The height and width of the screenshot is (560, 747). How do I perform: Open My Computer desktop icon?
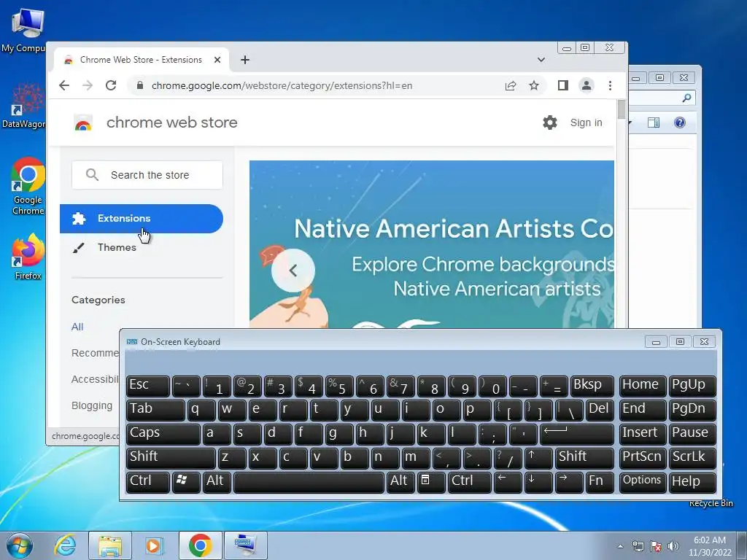24,29
